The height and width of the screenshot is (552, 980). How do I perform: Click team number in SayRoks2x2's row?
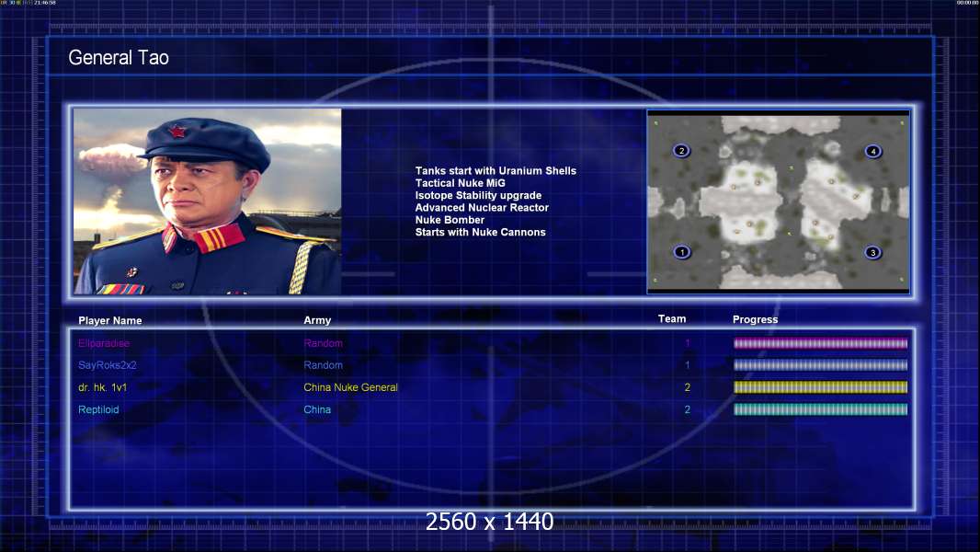tap(687, 365)
